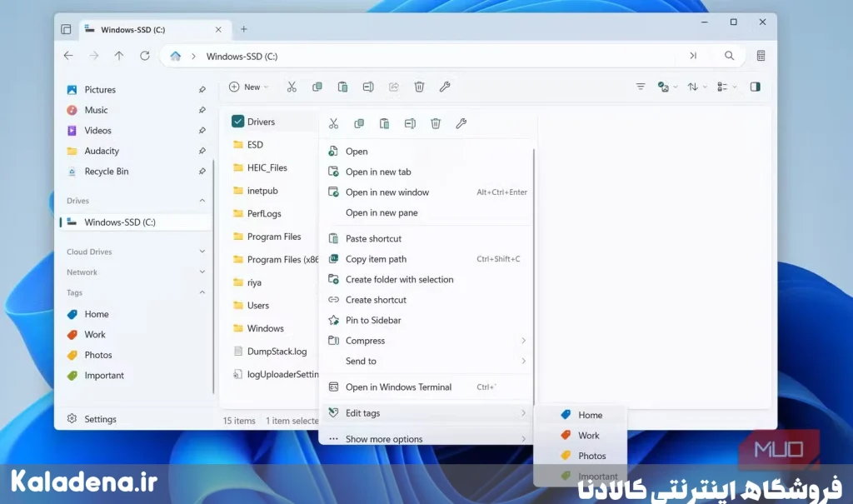
Task: Go up one directory level
Action: [x=118, y=56]
